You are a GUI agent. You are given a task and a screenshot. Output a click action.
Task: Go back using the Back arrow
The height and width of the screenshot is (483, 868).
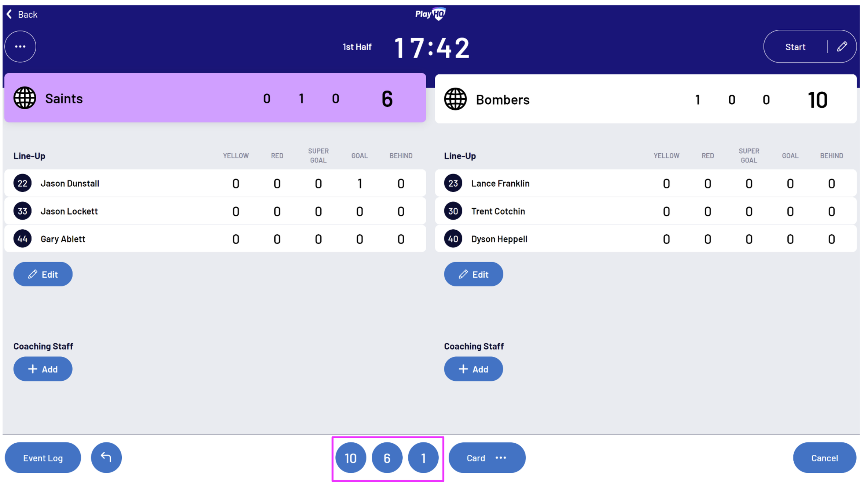coord(22,14)
